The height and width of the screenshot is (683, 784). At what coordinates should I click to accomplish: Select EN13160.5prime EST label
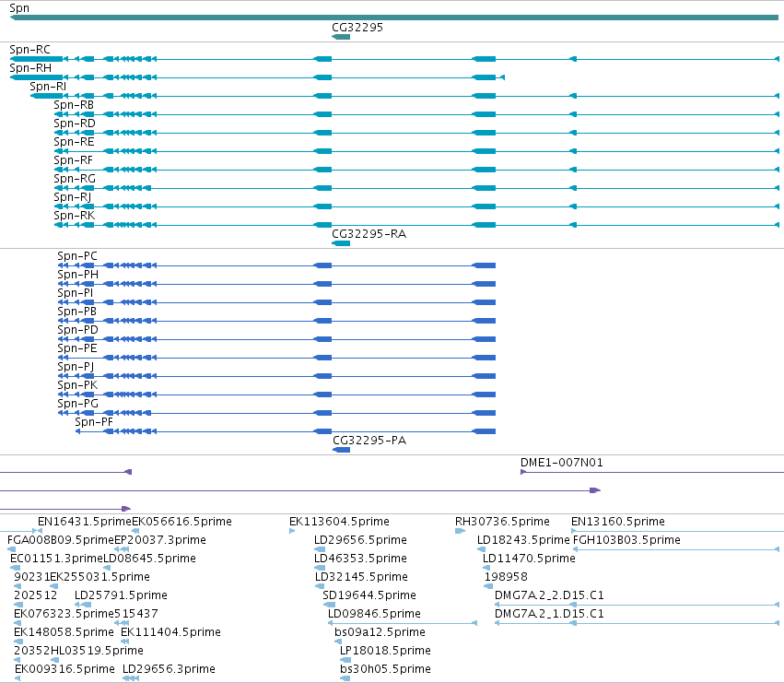click(617, 522)
